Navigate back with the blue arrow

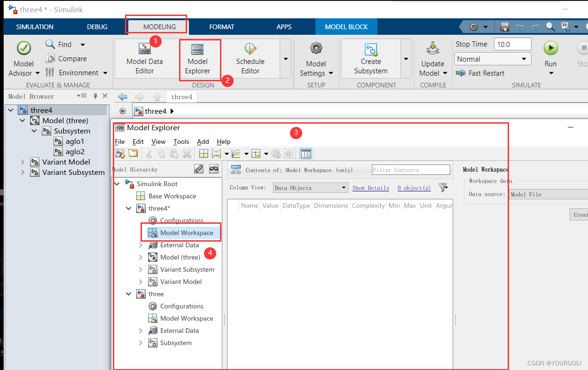pos(123,97)
